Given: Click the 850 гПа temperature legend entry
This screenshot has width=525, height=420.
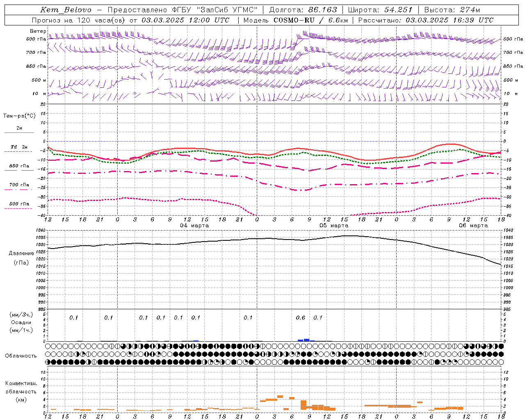Looking at the screenshot, I should click(x=19, y=166).
